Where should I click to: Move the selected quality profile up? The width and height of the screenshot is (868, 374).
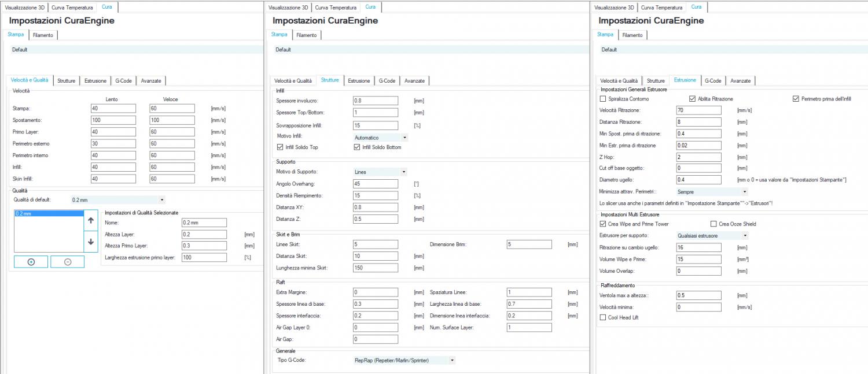pyautogui.click(x=91, y=221)
